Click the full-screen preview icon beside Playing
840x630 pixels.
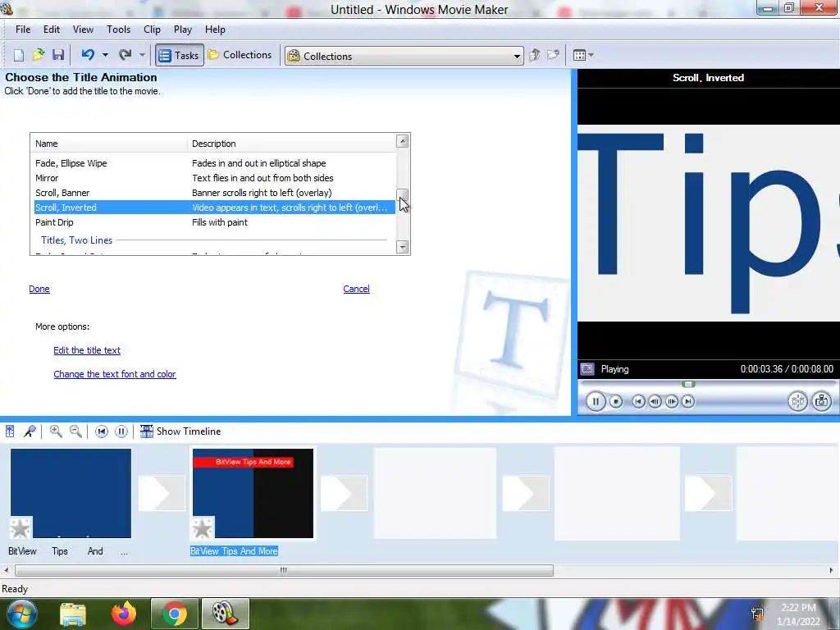coord(587,369)
